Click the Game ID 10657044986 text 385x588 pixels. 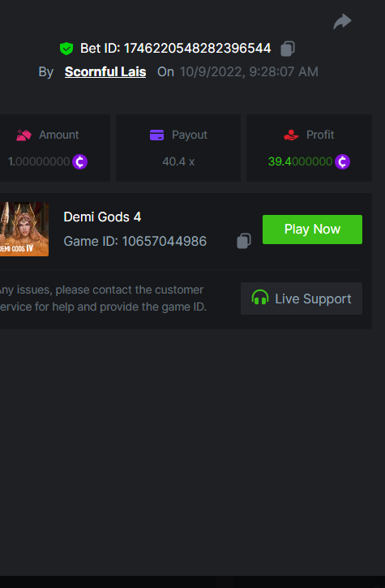click(135, 241)
